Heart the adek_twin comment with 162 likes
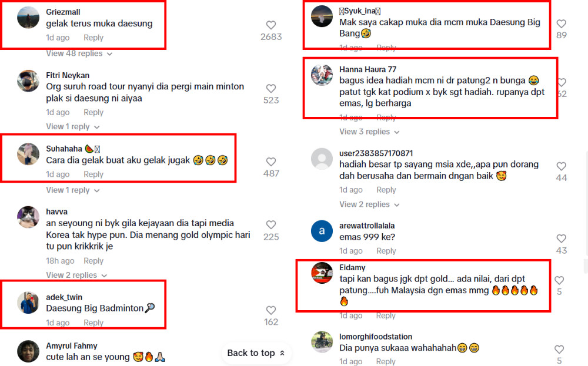This screenshot has width=588, height=366. [270, 310]
